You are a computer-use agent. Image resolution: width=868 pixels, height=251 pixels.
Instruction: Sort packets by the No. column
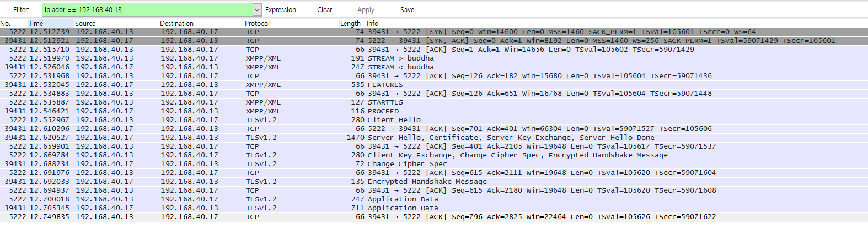(x=14, y=23)
